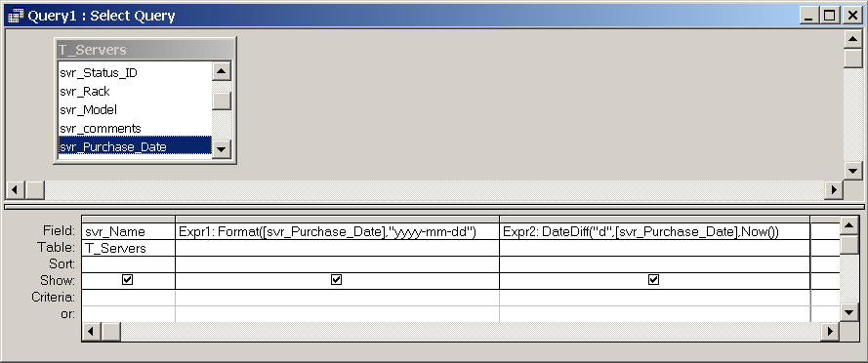Click design grid horizontal scroll right arrow
The height and width of the screenshot is (363, 868).
pos(830,332)
